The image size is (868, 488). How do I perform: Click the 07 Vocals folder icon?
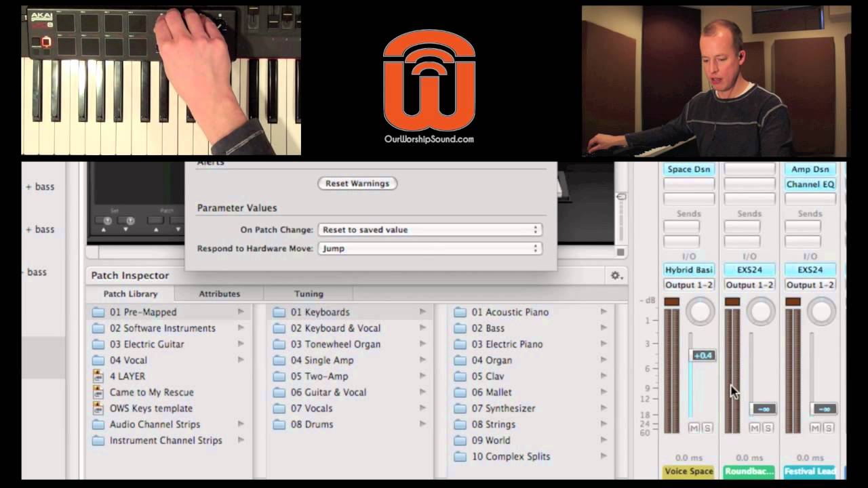(279, 408)
